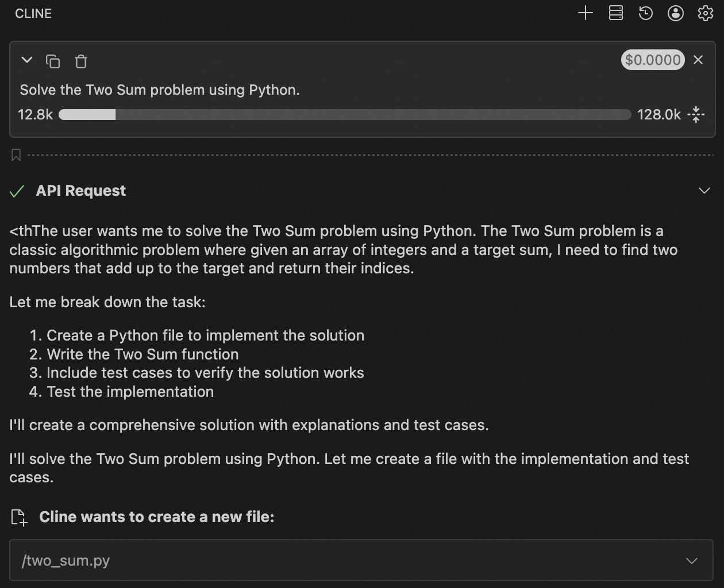The width and height of the screenshot is (724, 588).
Task: Close the current task with X
Action: [x=698, y=60]
